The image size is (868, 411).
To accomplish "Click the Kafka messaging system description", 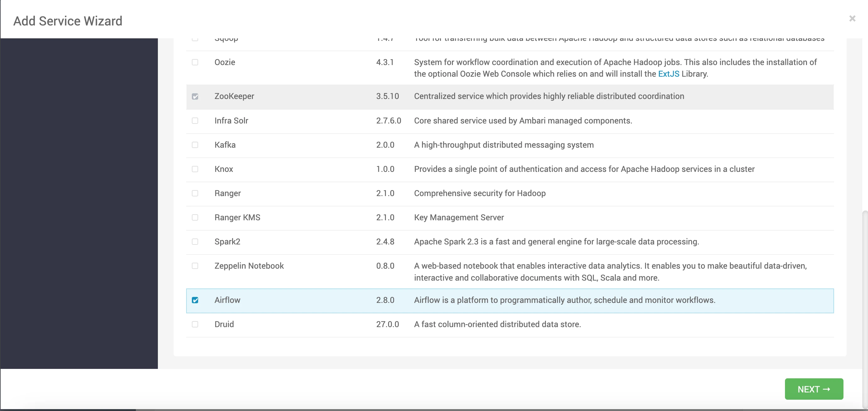I will (x=504, y=145).
